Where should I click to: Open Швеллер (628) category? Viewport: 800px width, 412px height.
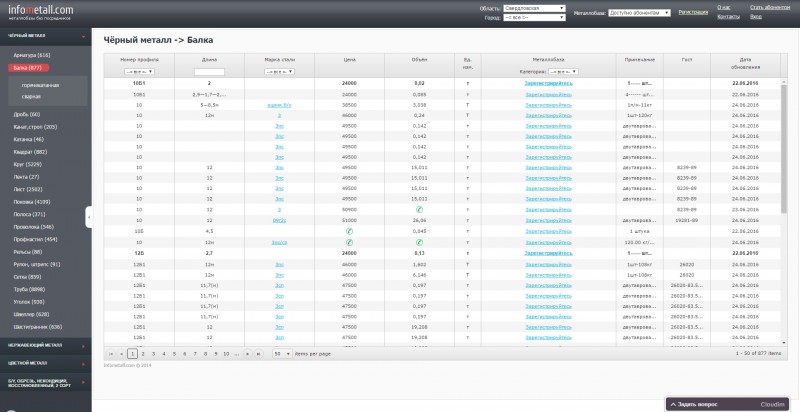[x=31, y=315]
